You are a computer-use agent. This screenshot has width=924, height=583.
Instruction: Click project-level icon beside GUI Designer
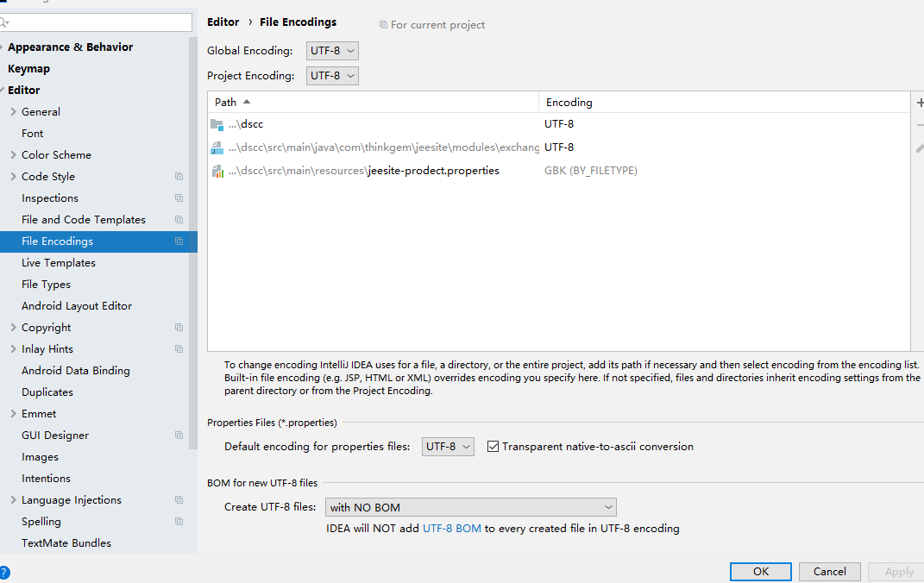tap(179, 436)
